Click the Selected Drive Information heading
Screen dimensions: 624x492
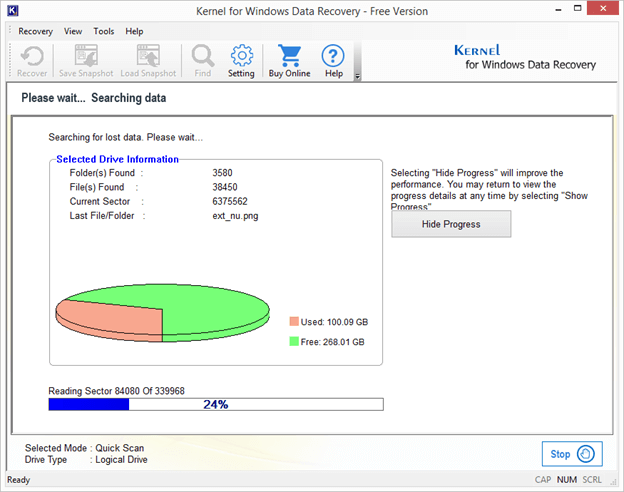[x=117, y=159]
